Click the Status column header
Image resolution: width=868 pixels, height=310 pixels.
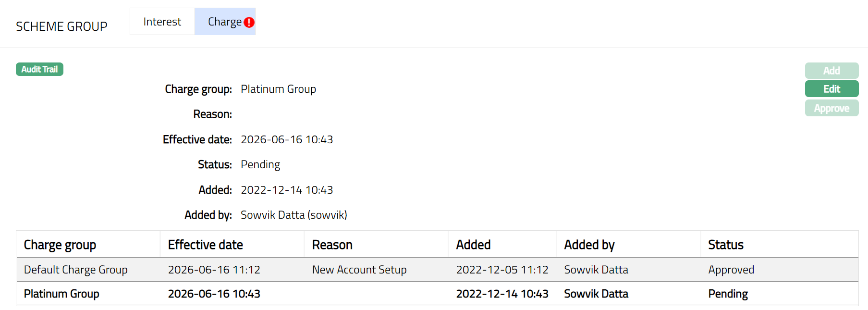pos(725,245)
